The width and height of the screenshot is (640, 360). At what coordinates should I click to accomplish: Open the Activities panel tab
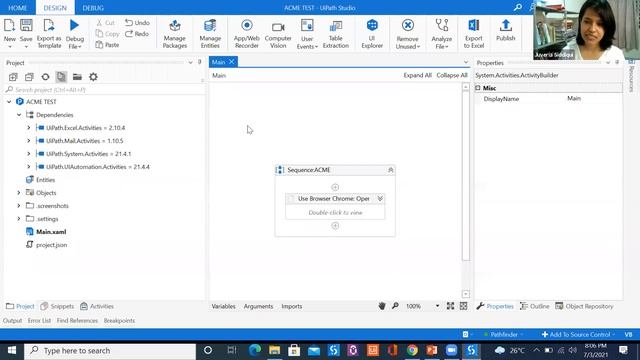[x=97, y=306]
